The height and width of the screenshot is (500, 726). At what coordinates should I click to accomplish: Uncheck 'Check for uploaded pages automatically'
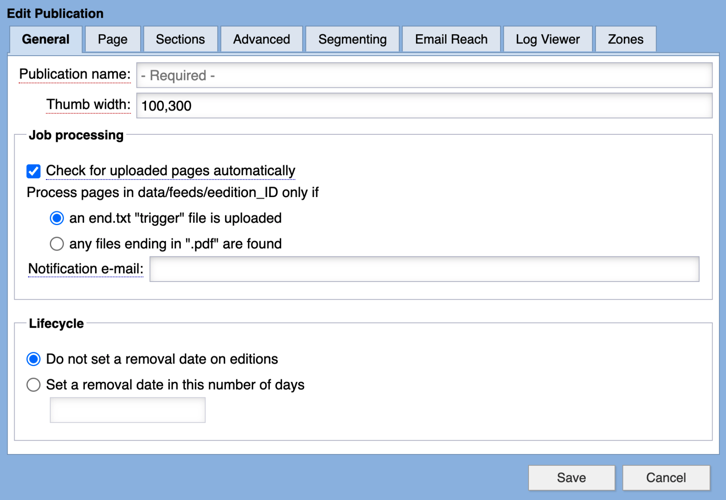tap(34, 171)
